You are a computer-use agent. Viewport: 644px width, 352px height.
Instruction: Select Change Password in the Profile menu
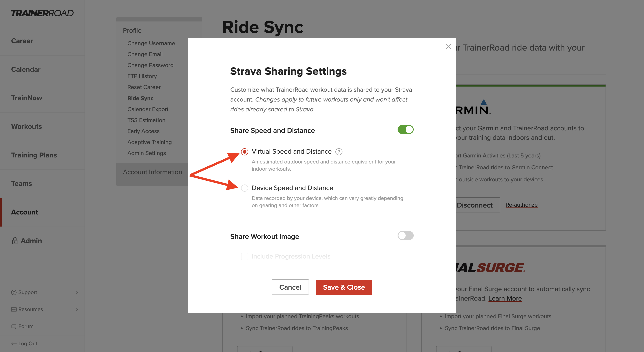(150, 65)
